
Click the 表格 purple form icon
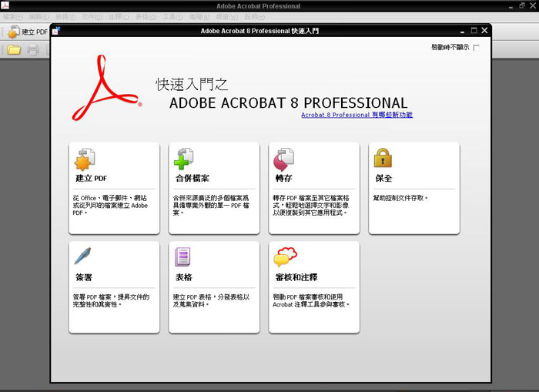(x=183, y=257)
